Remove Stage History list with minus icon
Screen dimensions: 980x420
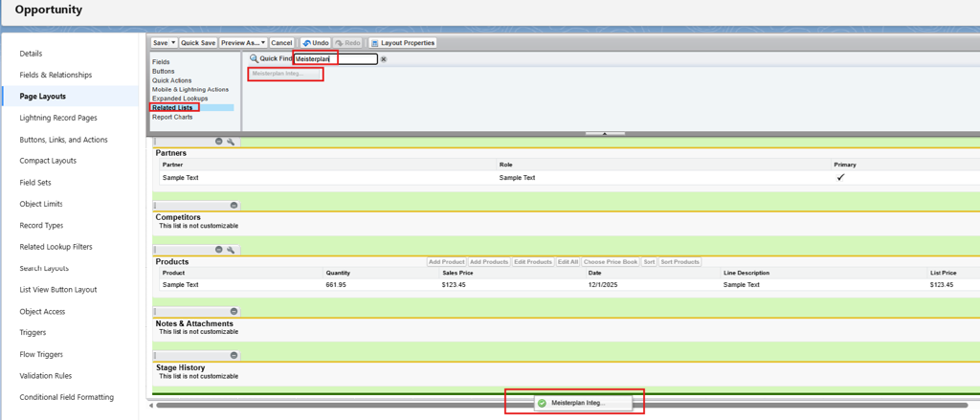point(234,355)
